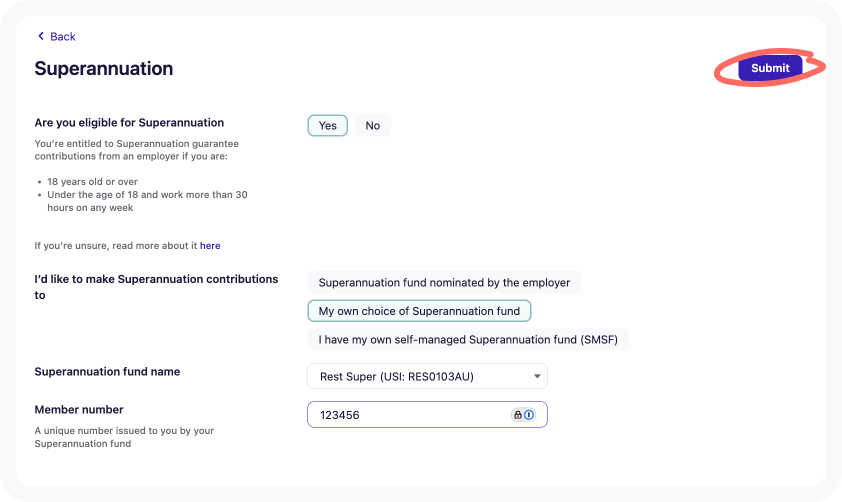Click the Superannuation page heading
This screenshot has width=842, height=502.
(104, 69)
